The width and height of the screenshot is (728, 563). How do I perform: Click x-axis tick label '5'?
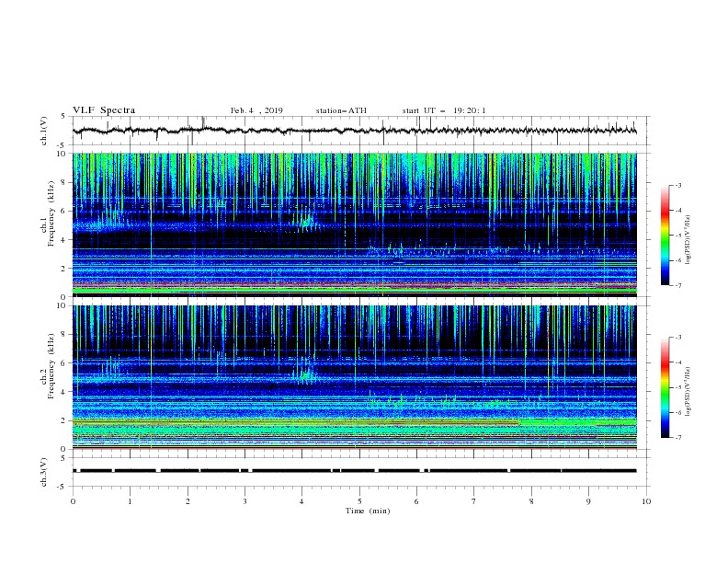point(359,501)
